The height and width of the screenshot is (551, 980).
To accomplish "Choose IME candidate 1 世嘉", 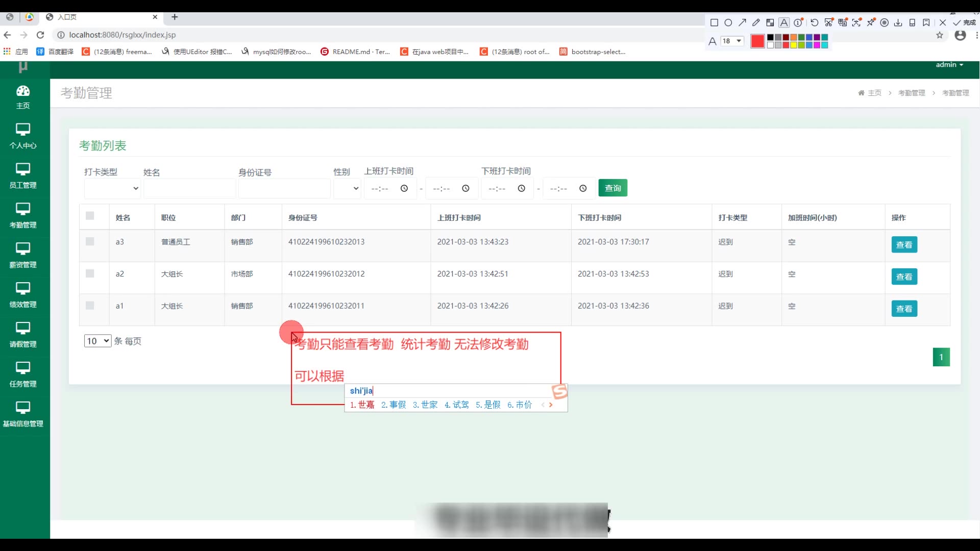I will coord(362,405).
